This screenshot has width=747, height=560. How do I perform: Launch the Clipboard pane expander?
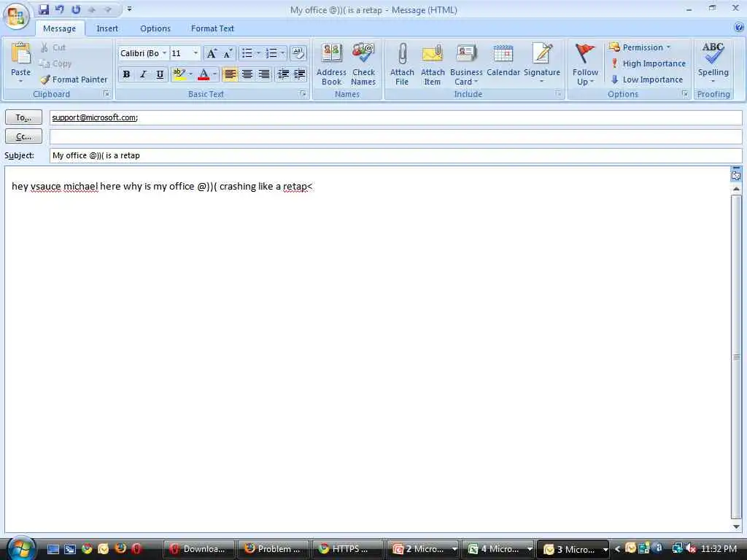pos(107,94)
